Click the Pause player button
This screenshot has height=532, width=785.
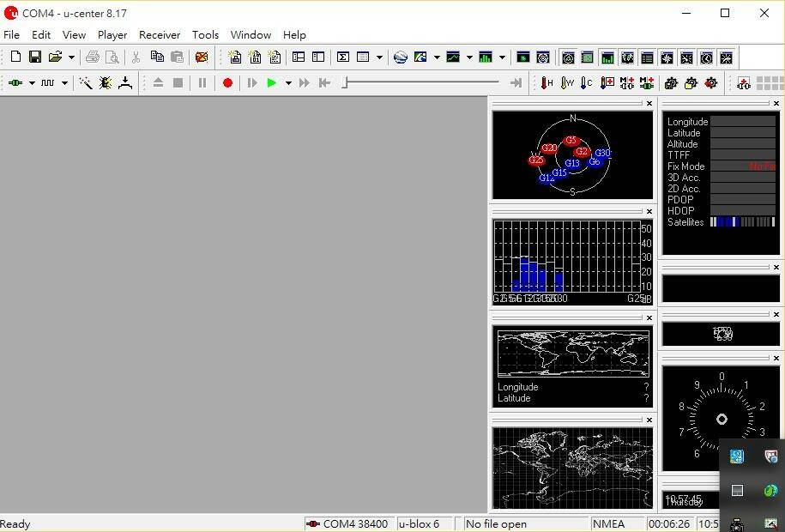[x=202, y=82]
